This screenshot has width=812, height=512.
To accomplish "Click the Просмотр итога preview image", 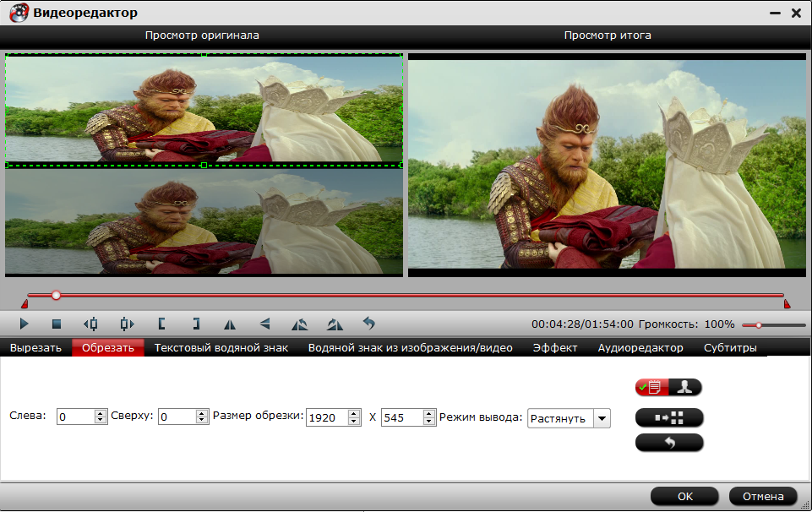I will [x=607, y=165].
